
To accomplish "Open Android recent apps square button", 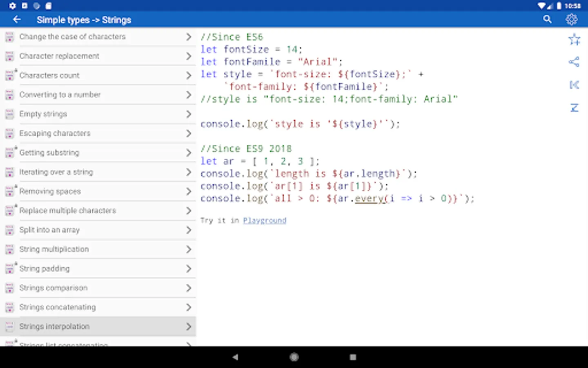I will point(353,357).
